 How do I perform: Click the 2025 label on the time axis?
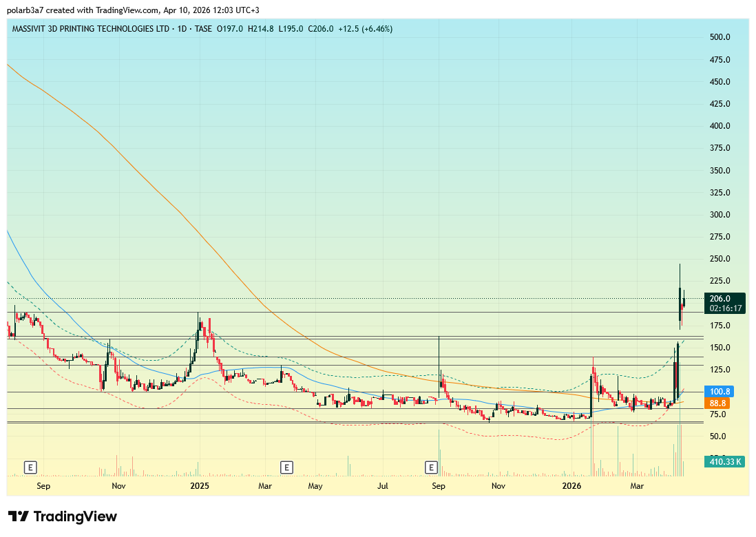(x=200, y=486)
